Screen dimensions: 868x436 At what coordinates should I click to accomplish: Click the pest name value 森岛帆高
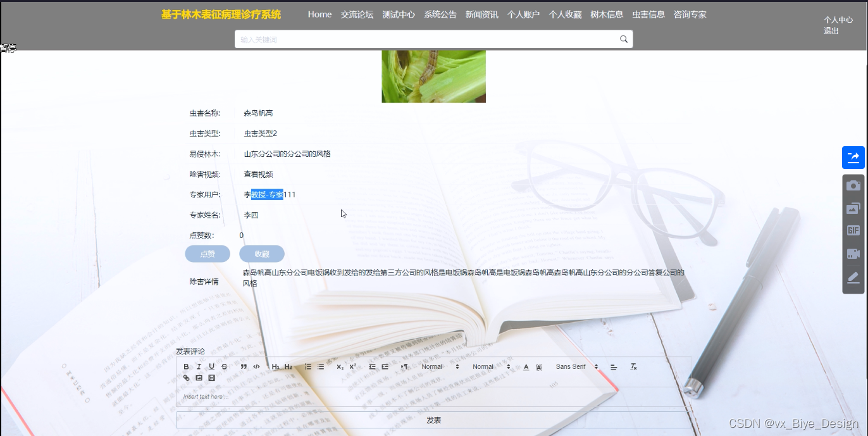258,113
